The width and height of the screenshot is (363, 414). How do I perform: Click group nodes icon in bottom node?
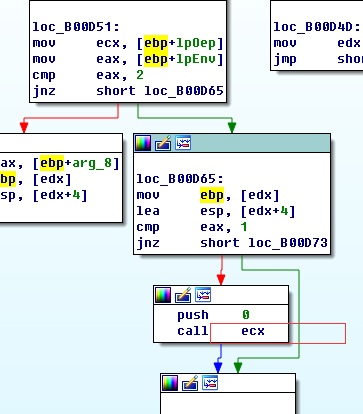click(x=210, y=383)
